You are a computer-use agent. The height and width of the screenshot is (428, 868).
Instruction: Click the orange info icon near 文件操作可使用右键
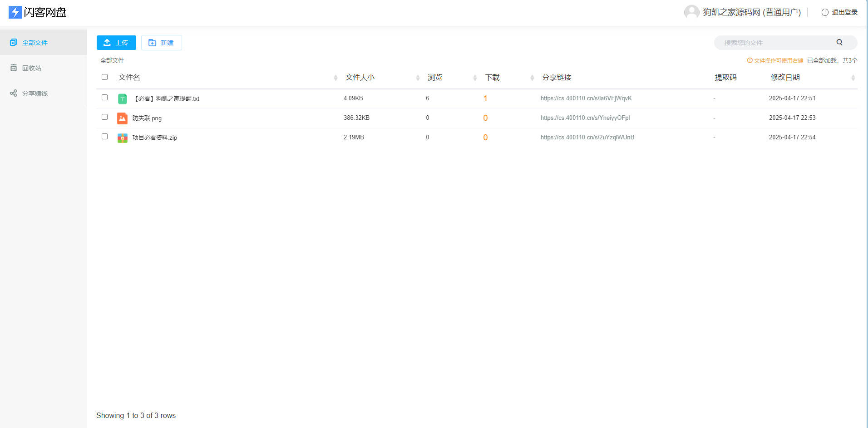750,60
